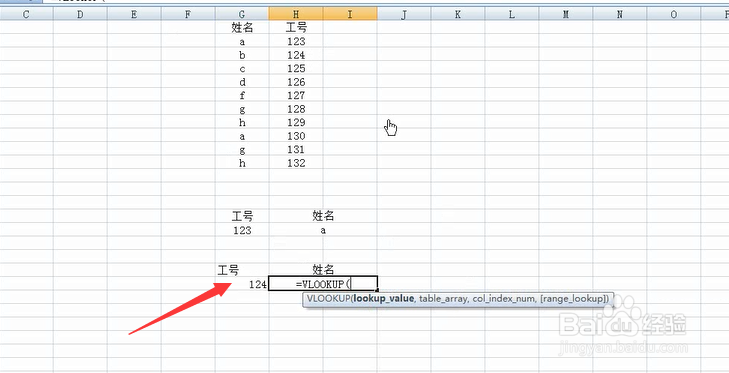Select the name cell containing d
Image resolution: width=729 pixels, height=373 pixels.
(x=242, y=82)
